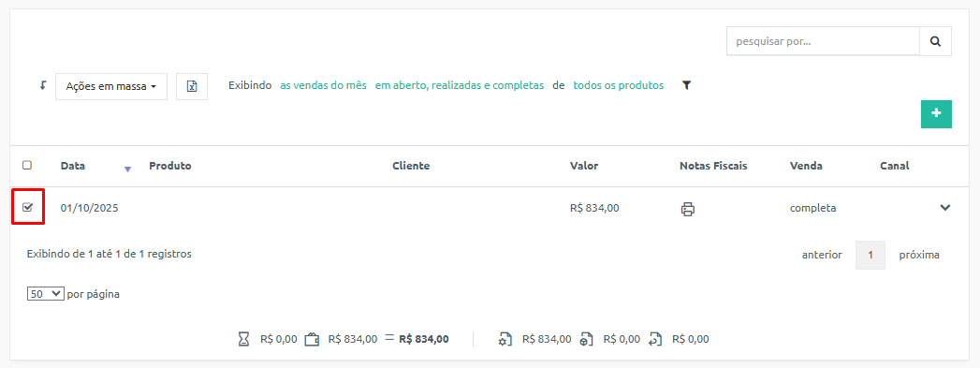Add new sale with green plus button

pos(936,113)
